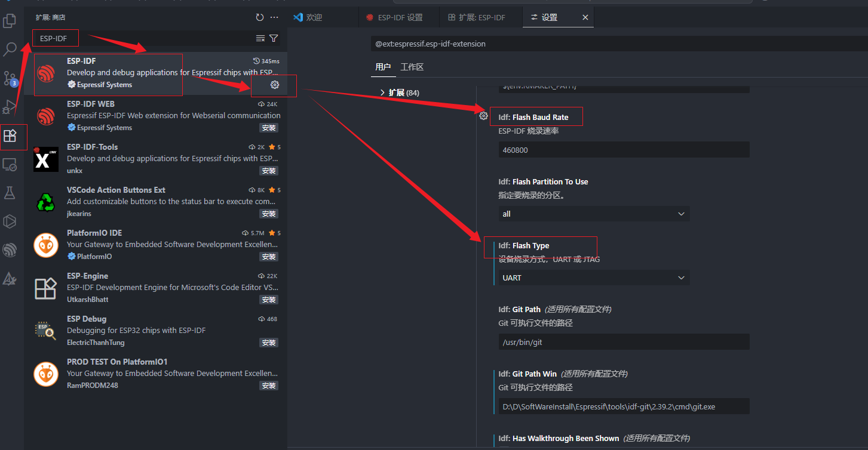Open the ESP-IDF Explorer activity bar icon

click(10, 249)
